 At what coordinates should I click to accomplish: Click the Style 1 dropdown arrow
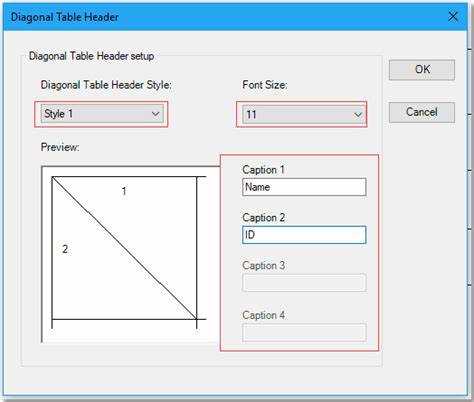coord(155,114)
